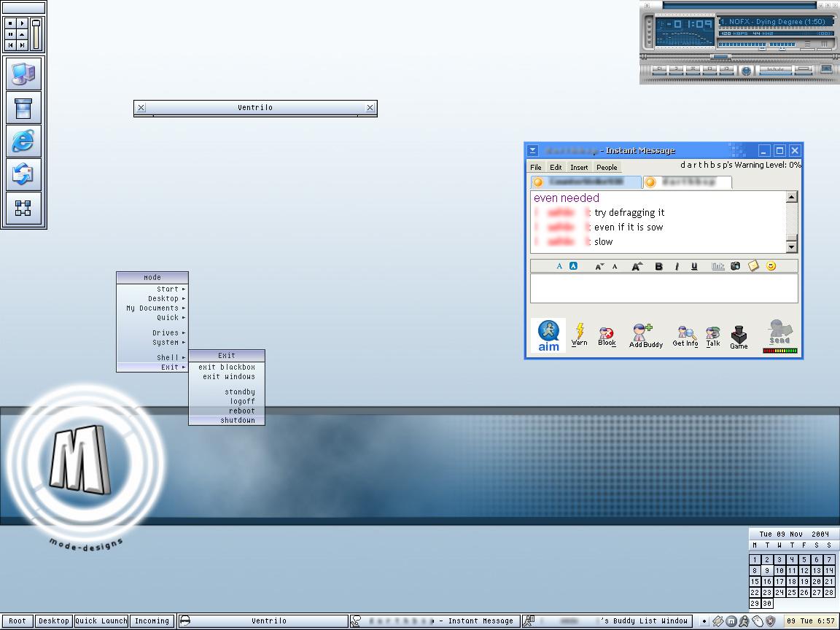
Task: Click the AIM running man logo
Action: tap(548, 336)
